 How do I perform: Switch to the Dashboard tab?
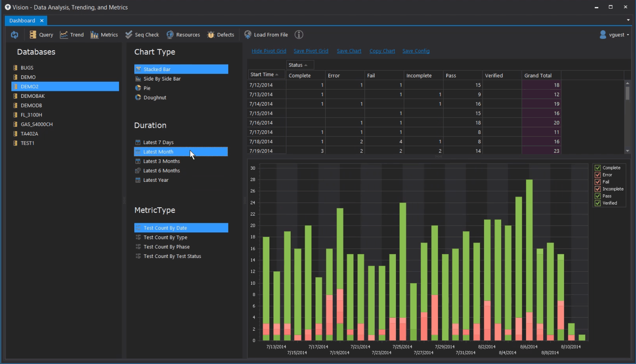(22, 20)
